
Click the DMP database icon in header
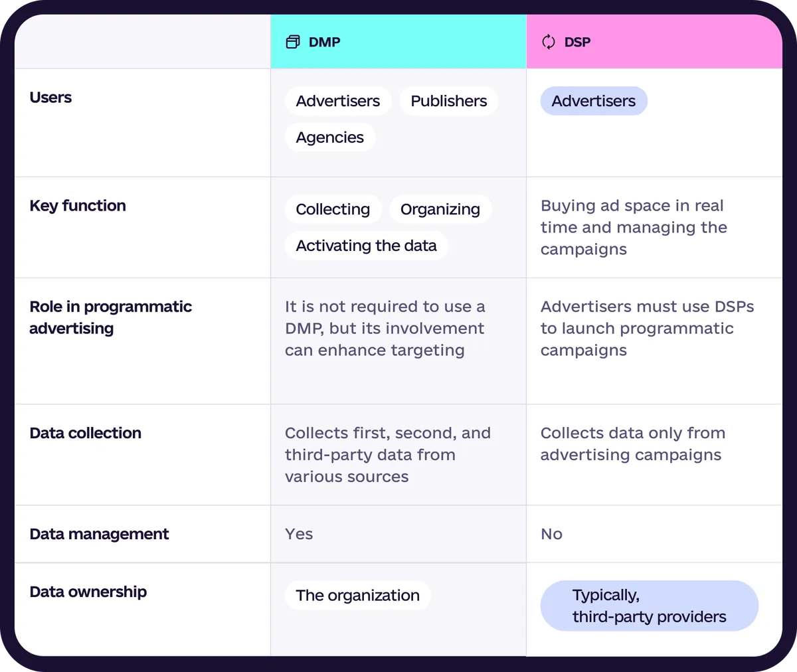293,42
